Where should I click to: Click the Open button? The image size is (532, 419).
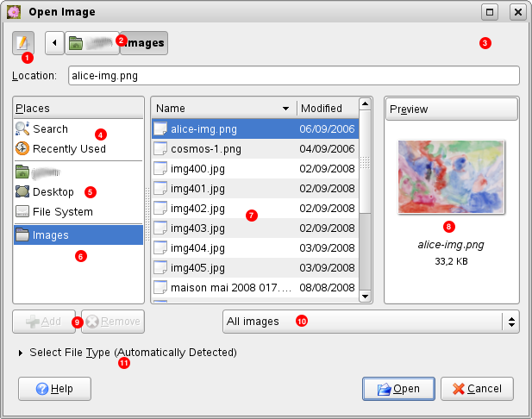point(398,389)
